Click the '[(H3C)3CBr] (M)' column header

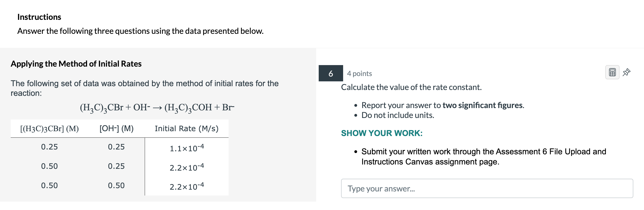tap(49, 129)
